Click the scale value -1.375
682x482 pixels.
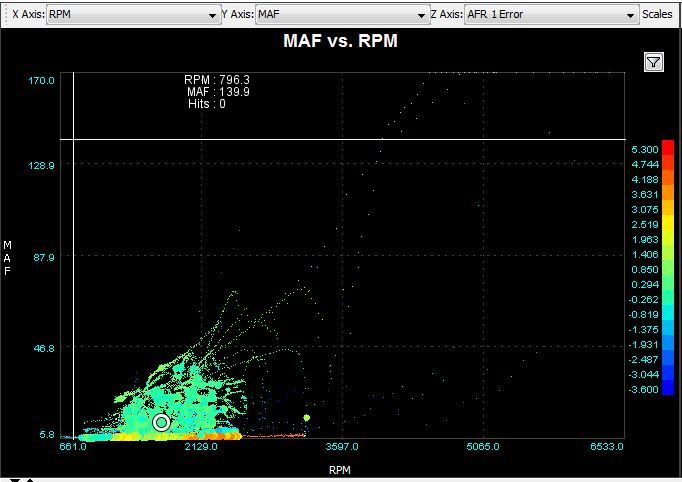pos(643,330)
